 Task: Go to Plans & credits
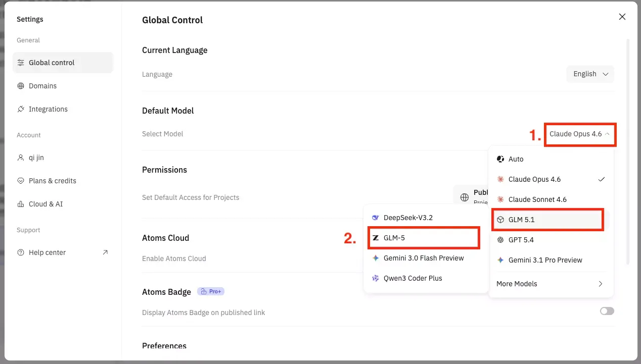pyautogui.click(x=63, y=181)
